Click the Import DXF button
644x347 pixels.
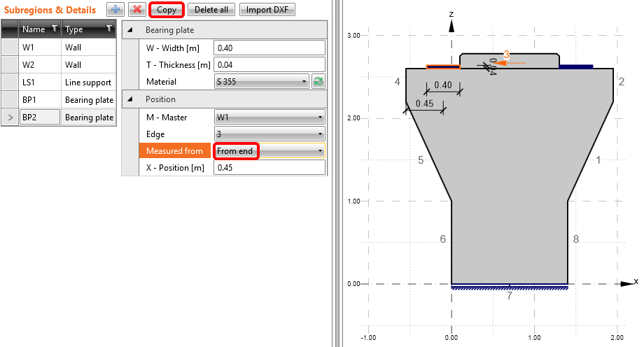point(268,10)
